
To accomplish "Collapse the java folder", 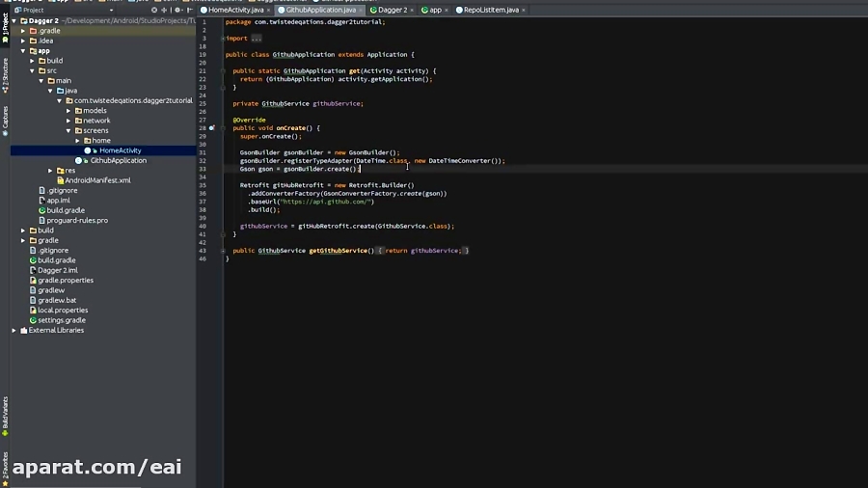I will pyautogui.click(x=50, y=91).
